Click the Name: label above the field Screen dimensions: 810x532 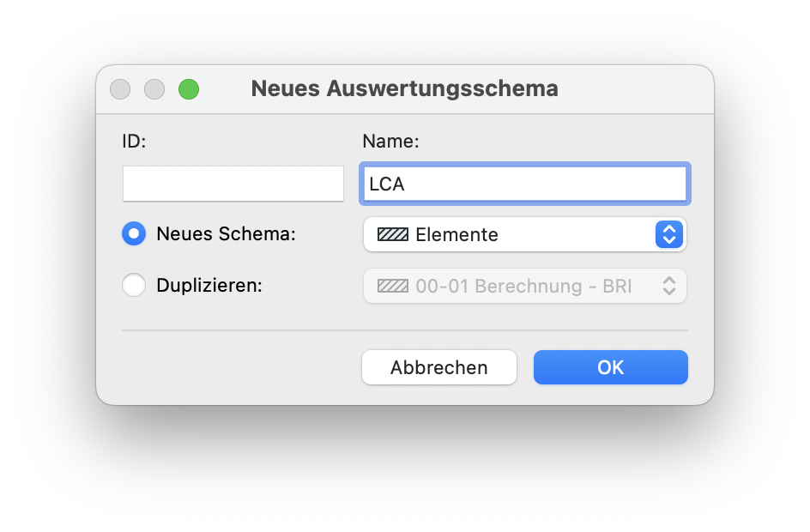tap(390, 141)
